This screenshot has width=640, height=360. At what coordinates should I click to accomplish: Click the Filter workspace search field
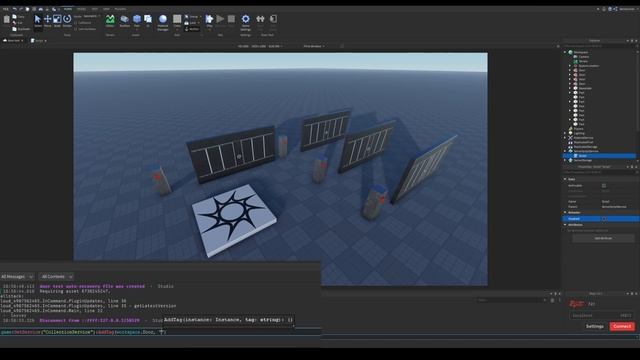click(x=598, y=46)
